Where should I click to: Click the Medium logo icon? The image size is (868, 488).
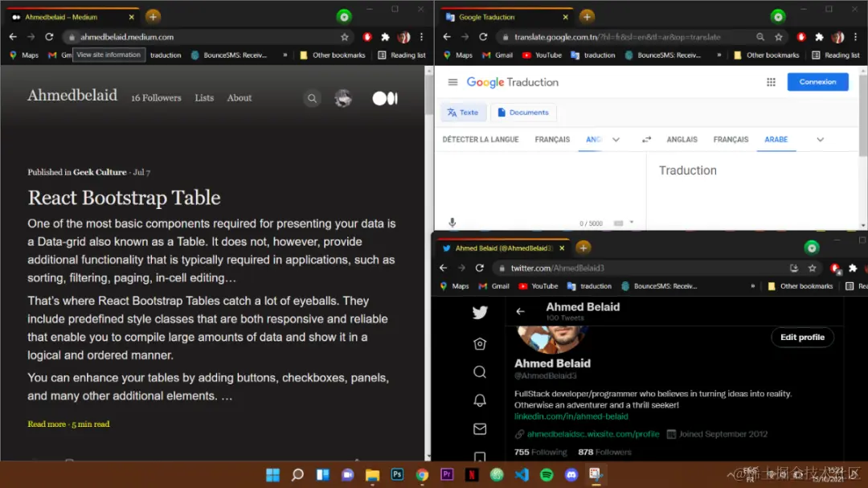coord(385,99)
